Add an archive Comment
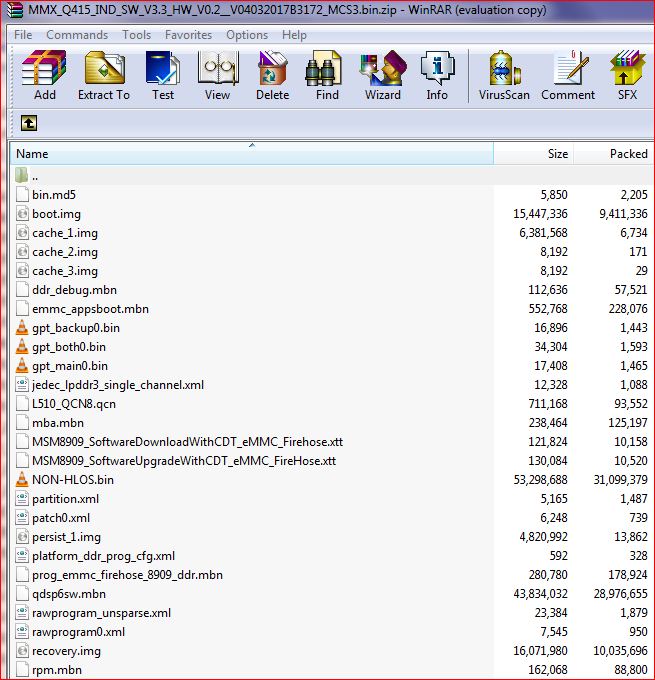The image size is (655, 680). 568,75
